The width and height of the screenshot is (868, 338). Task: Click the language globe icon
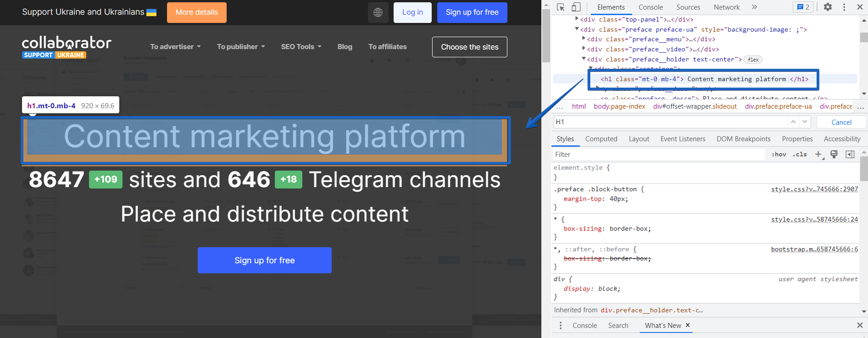(378, 12)
